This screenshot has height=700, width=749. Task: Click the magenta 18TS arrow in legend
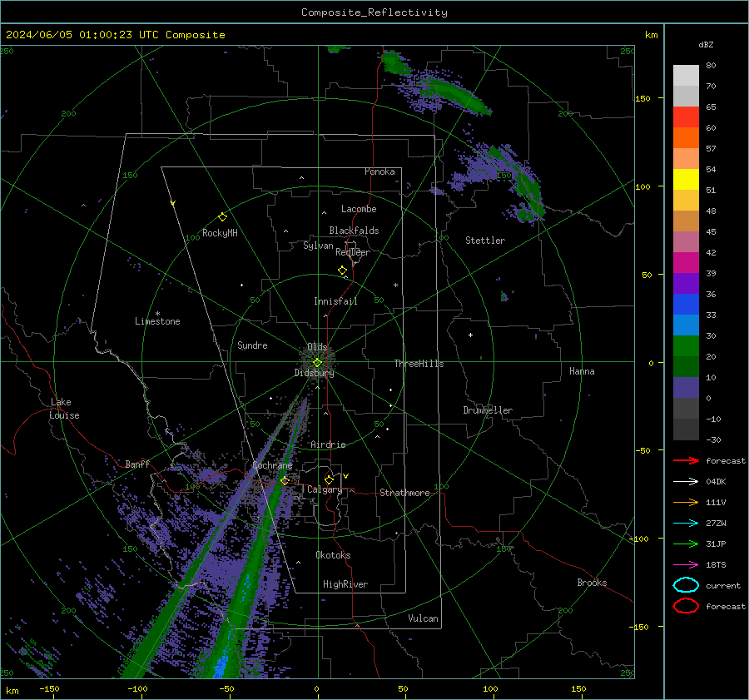point(686,565)
